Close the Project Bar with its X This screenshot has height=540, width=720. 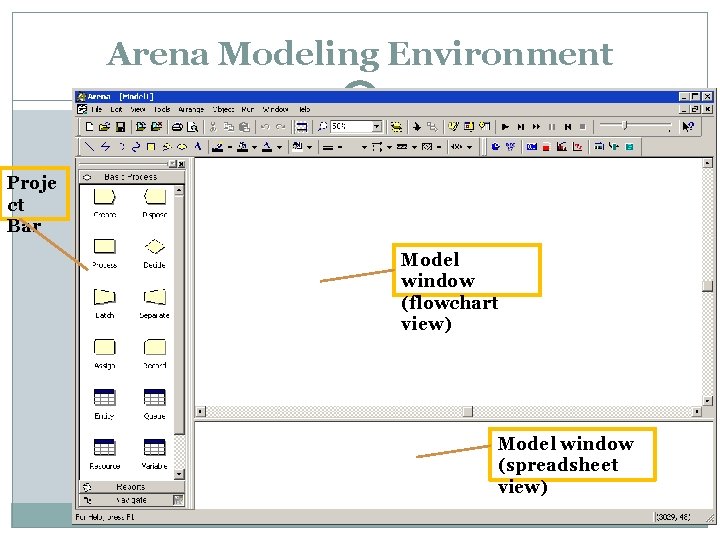pyautogui.click(x=181, y=164)
